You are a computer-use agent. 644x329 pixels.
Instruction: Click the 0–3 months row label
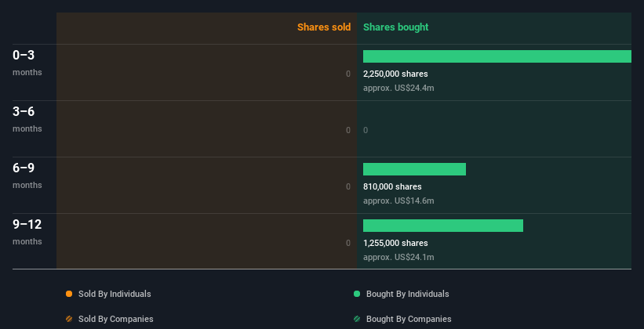coord(27,63)
